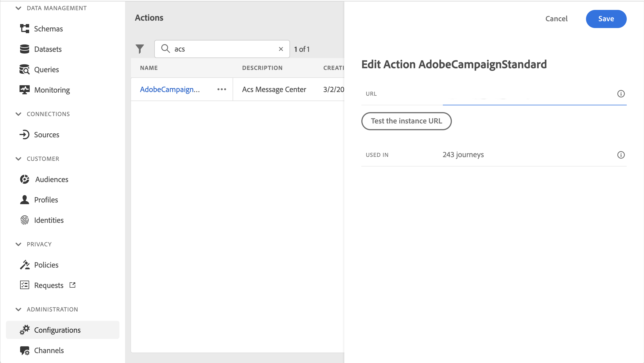Select Configurations in the Administration menu

[x=57, y=330]
